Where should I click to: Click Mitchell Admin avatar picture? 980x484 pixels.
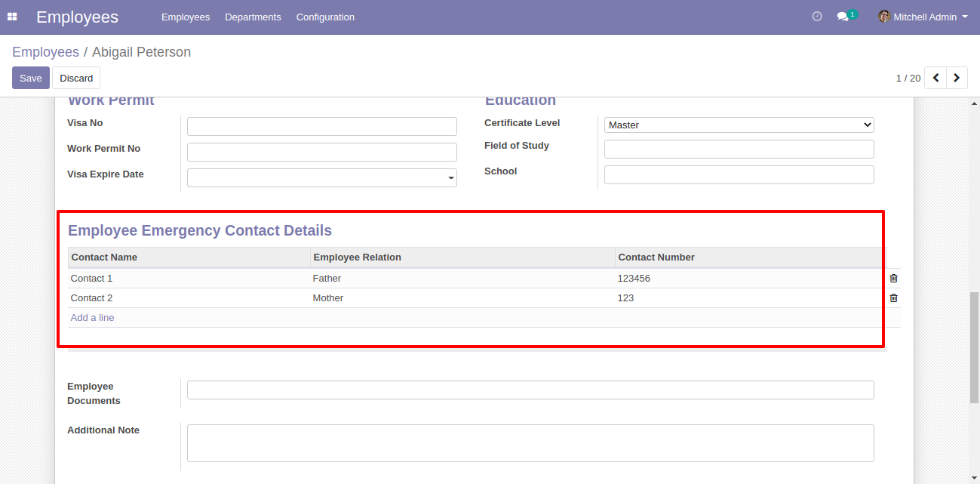pyautogui.click(x=884, y=17)
